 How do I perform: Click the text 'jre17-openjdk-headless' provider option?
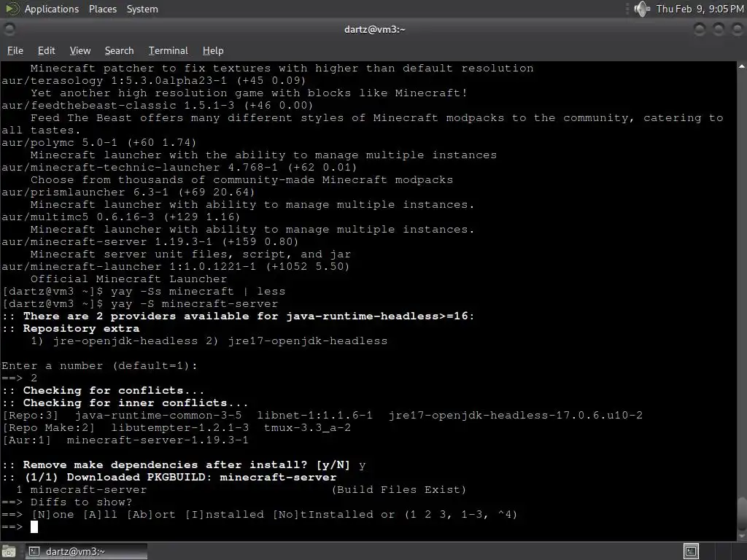(308, 341)
